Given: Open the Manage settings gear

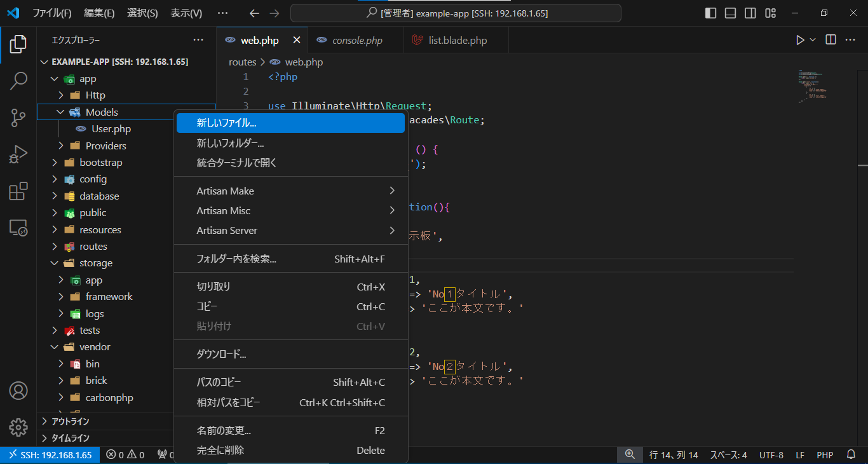Looking at the screenshot, I should point(18,427).
